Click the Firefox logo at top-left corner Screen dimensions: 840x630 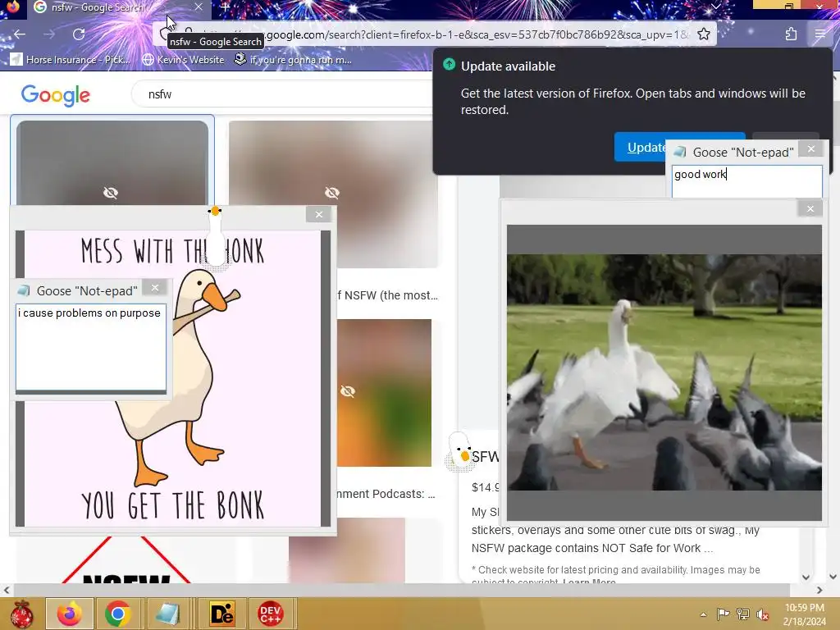pos(13,7)
